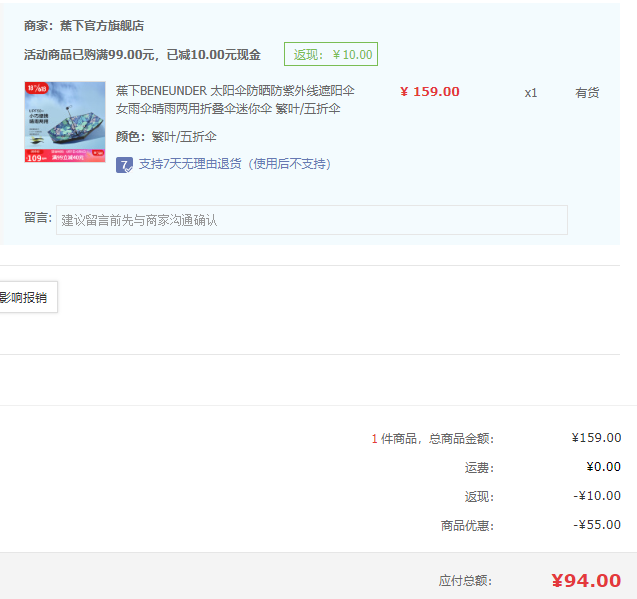Click the promotion text 活动商品已购满99.00元
Viewport: 637px width, 599px height.
click(x=89, y=54)
